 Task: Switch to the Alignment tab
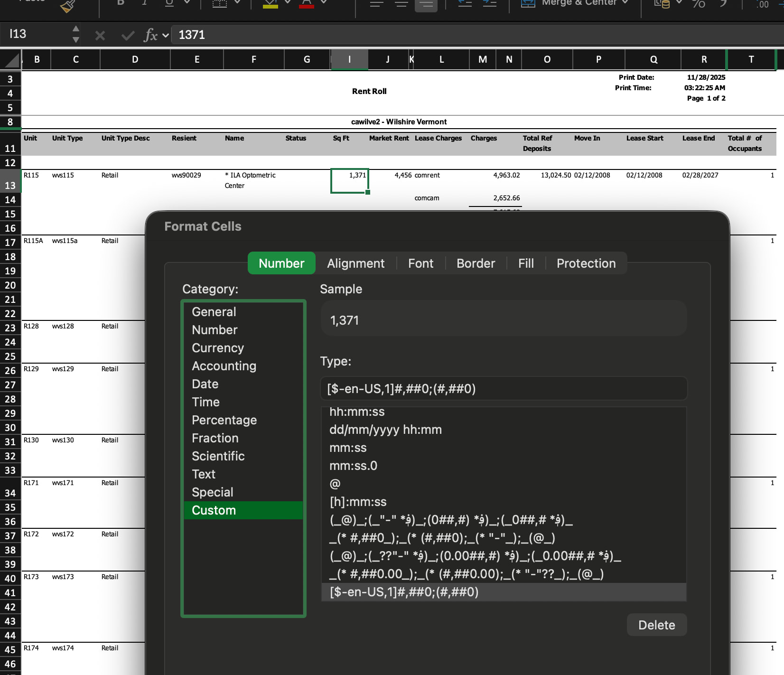[355, 263]
